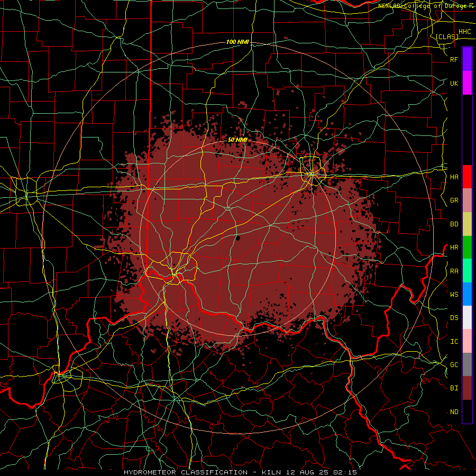Click the mint green RA legend swatch
Image resolution: width=476 pixels, height=476 pixels.
coord(467,271)
